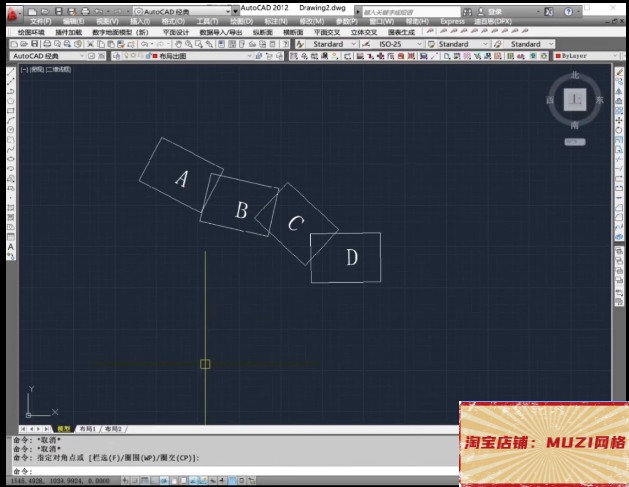Click the Text Style icon before Standard dropdown

tap(300, 44)
